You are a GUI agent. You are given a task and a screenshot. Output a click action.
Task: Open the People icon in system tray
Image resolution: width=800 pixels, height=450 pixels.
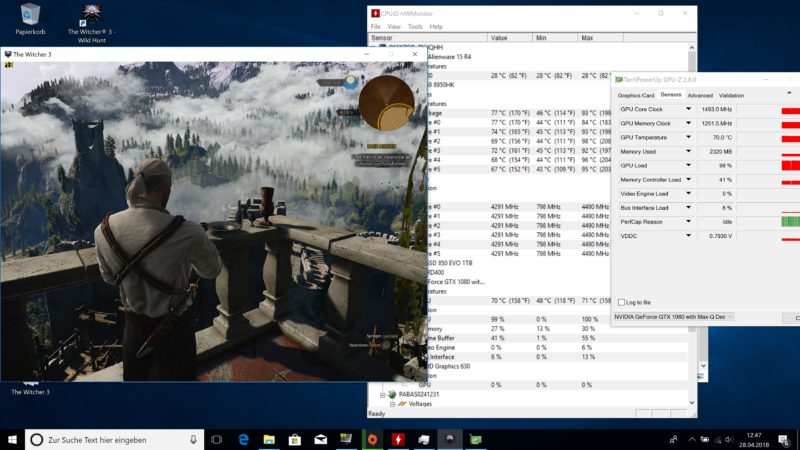point(673,439)
